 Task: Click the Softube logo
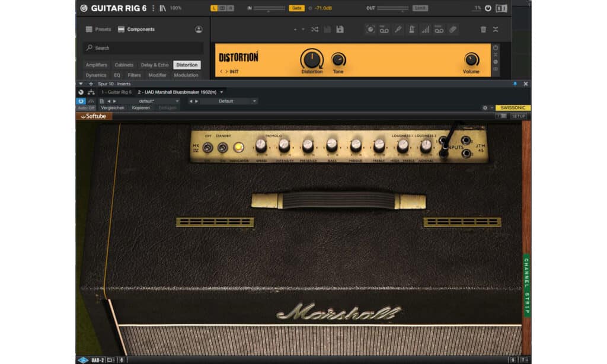[93, 116]
